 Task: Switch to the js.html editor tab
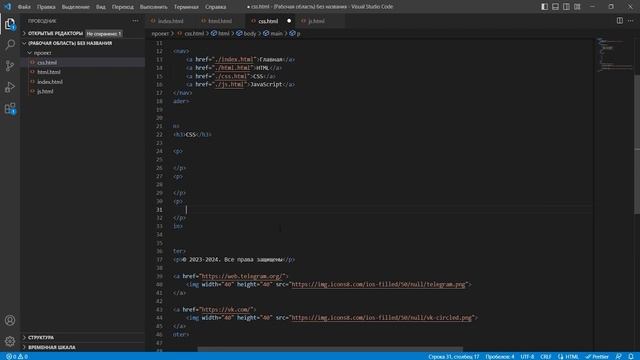point(316,21)
